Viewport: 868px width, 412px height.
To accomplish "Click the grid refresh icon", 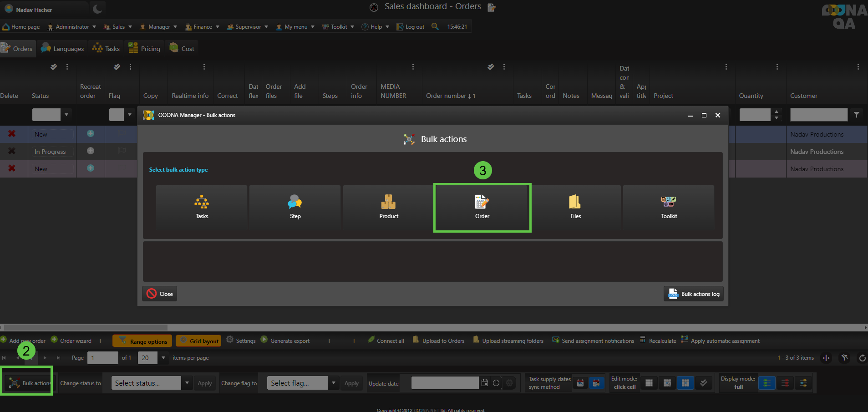I will tap(862, 358).
